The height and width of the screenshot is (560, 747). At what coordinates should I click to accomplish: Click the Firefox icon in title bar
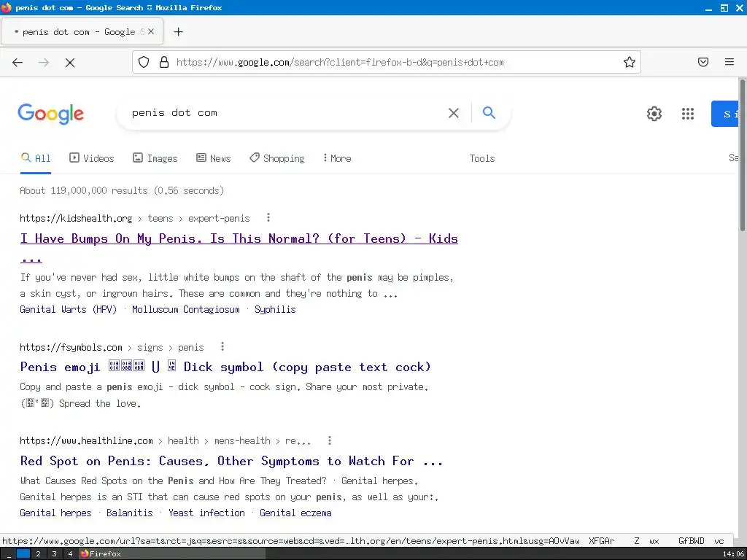pyautogui.click(x=6, y=7)
